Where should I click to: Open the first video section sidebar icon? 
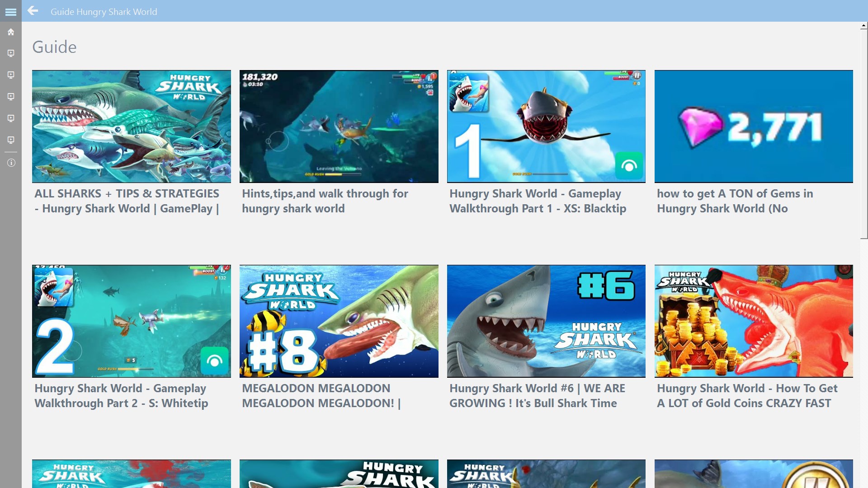coord(11,53)
